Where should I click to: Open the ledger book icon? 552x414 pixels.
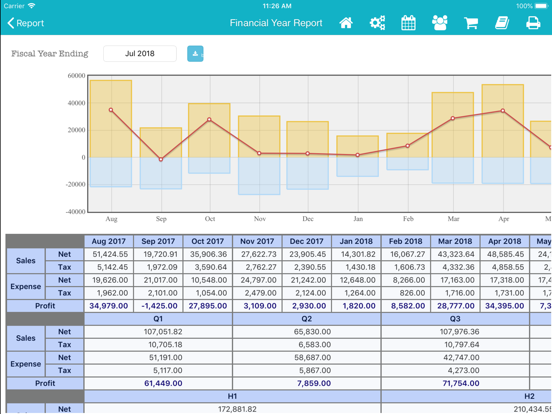coord(502,23)
